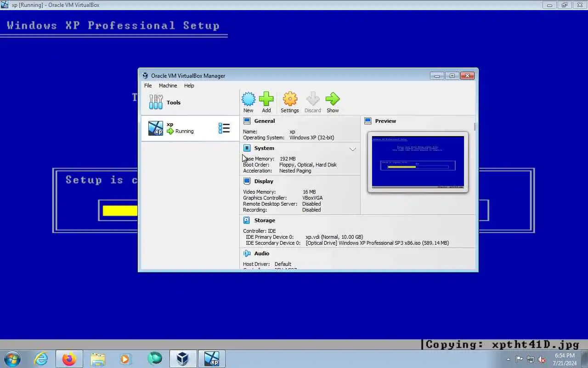Click the Storage section disk icon
Screen dimensions: 588x368
coord(247,220)
